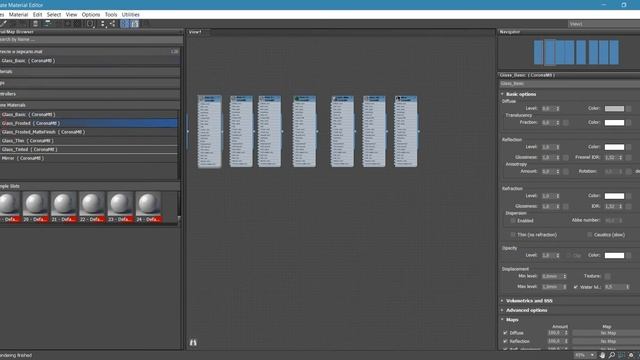The image size is (640, 360).
Task: Open the Material menu
Action: coord(18,14)
